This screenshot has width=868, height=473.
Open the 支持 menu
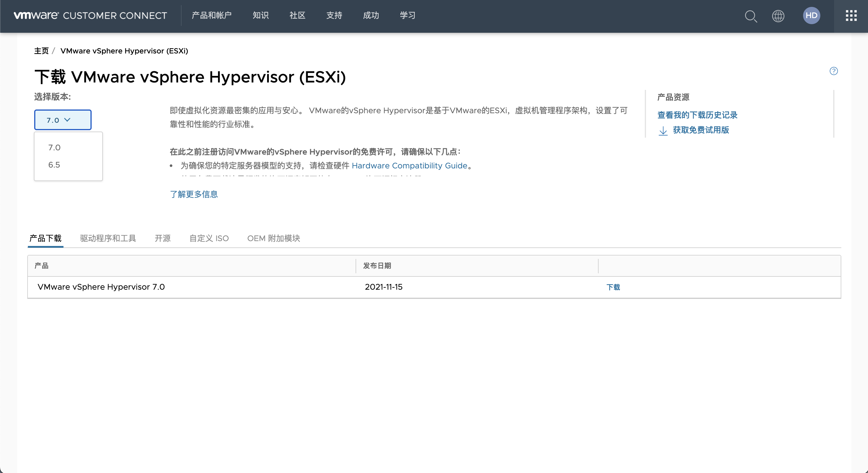[334, 16]
